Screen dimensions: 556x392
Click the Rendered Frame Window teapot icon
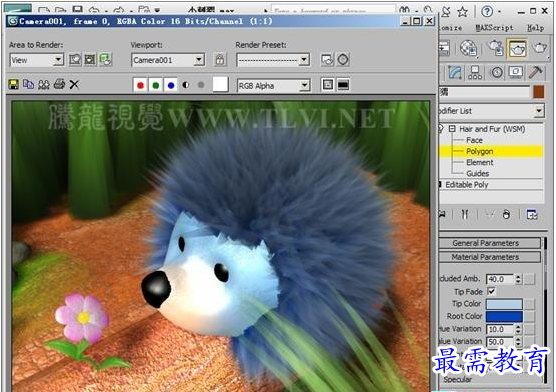pos(517,49)
